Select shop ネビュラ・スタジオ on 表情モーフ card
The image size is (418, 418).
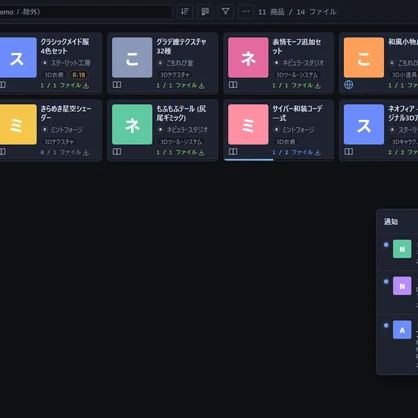tap(303, 63)
